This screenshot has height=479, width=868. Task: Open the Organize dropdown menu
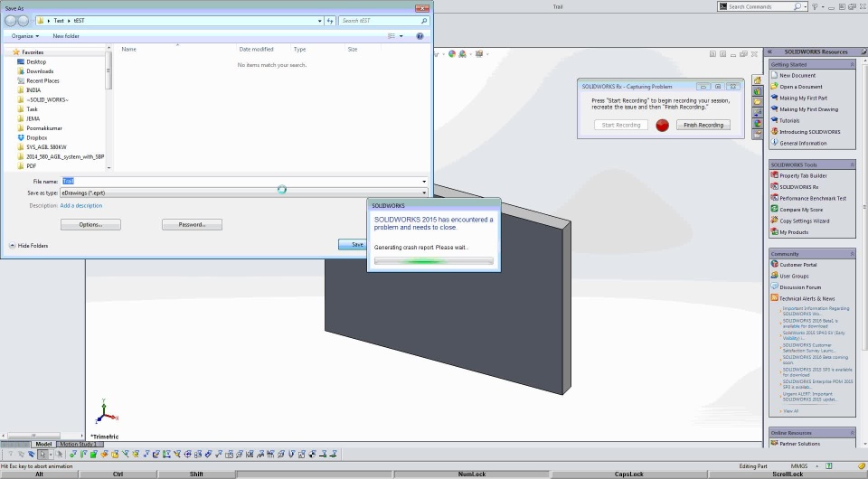pos(25,36)
